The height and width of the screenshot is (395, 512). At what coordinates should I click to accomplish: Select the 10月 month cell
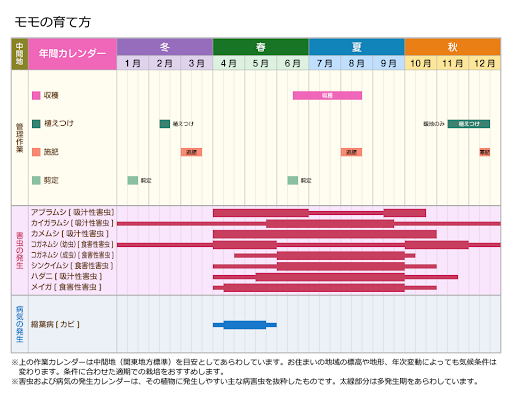pyautogui.click(x=421, y=63)
